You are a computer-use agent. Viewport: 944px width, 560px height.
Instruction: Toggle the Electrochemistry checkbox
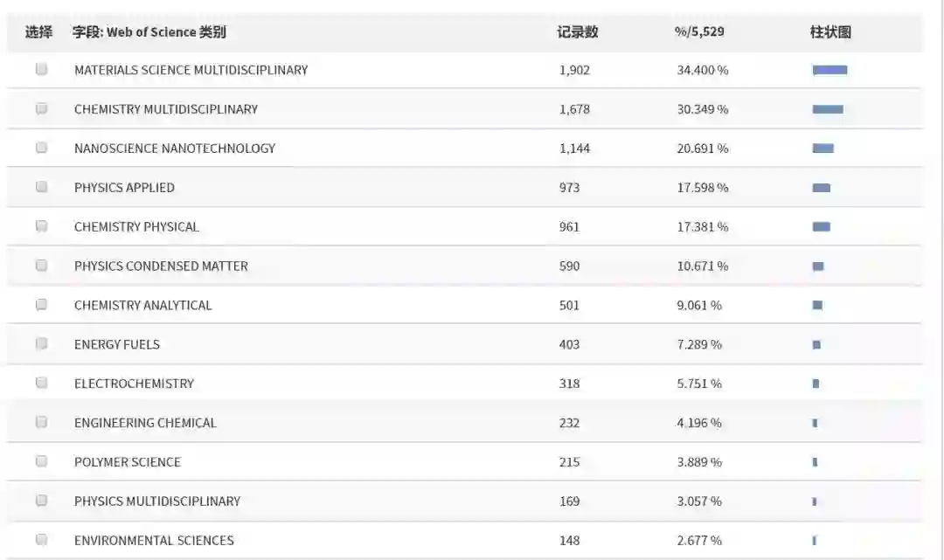click(41, 383)
